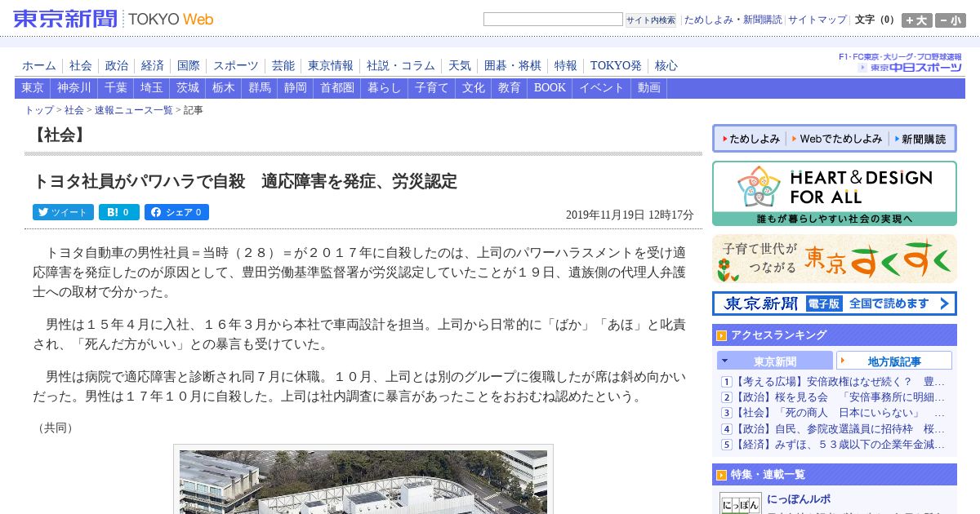Decrease text size with 小 button
The width and height of the screenshot is (980, 514).
(x=951, y=20)
